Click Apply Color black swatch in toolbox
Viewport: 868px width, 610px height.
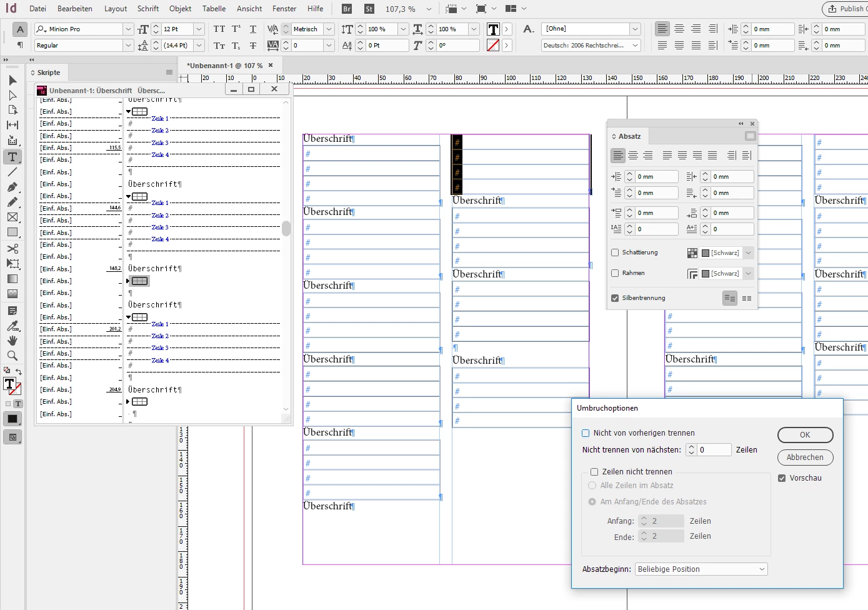[12, 419]
